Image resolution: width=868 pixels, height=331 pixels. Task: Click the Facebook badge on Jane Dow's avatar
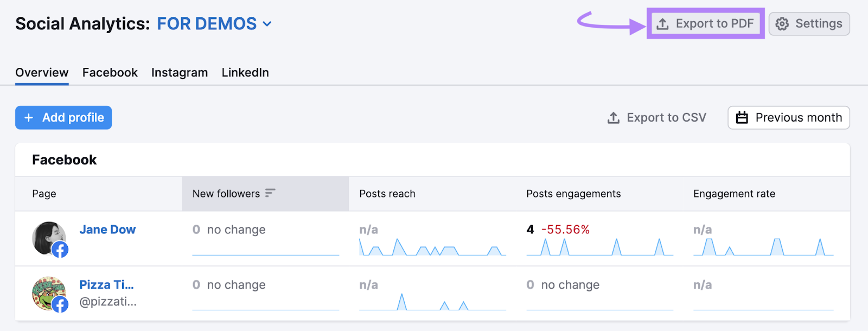coord(60,251)
